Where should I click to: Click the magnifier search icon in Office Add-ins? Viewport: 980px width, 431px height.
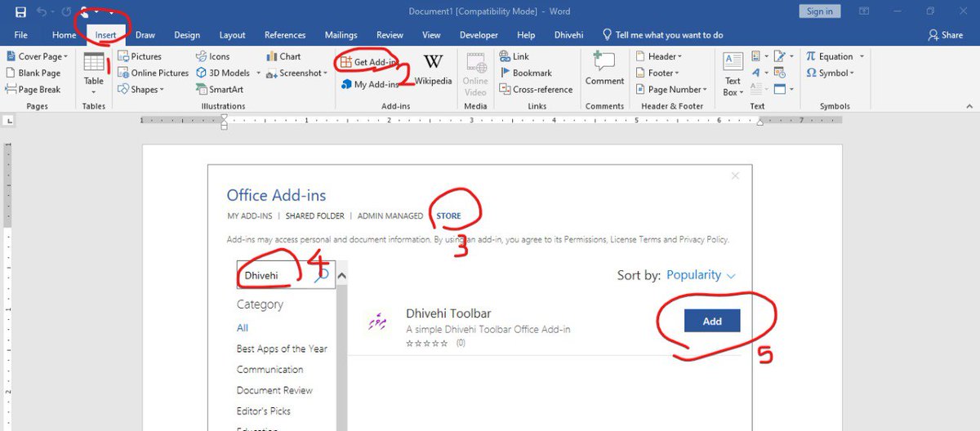(x=323, y=275)
